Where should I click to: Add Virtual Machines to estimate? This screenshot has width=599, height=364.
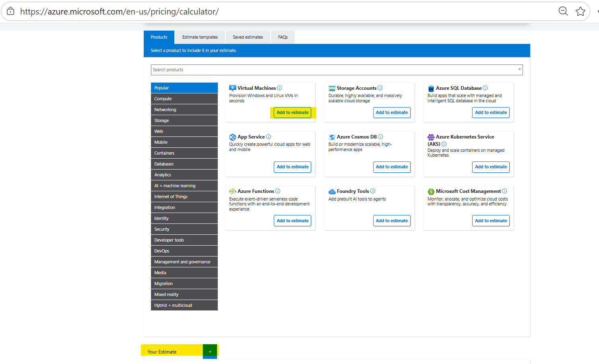(293, 112)
